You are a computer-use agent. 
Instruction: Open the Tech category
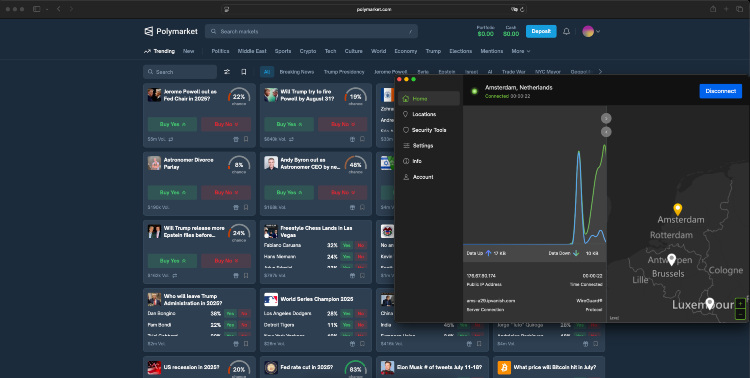331,51
